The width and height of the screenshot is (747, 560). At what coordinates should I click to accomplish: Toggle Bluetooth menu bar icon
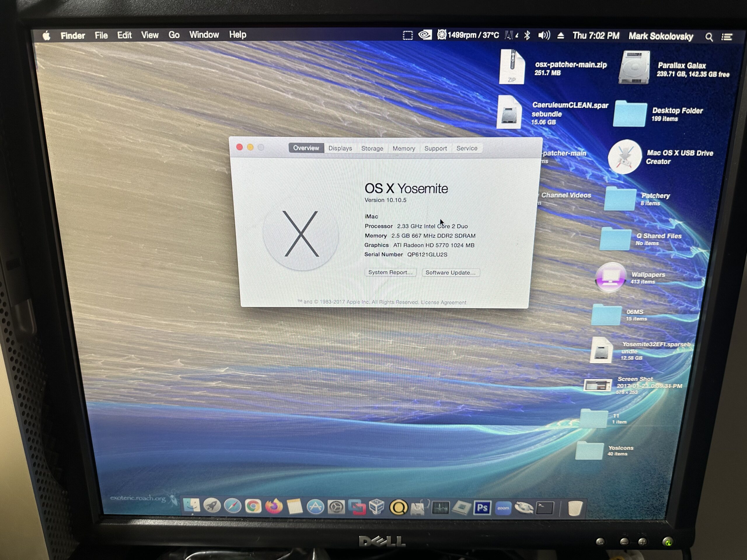coord(527,36)
